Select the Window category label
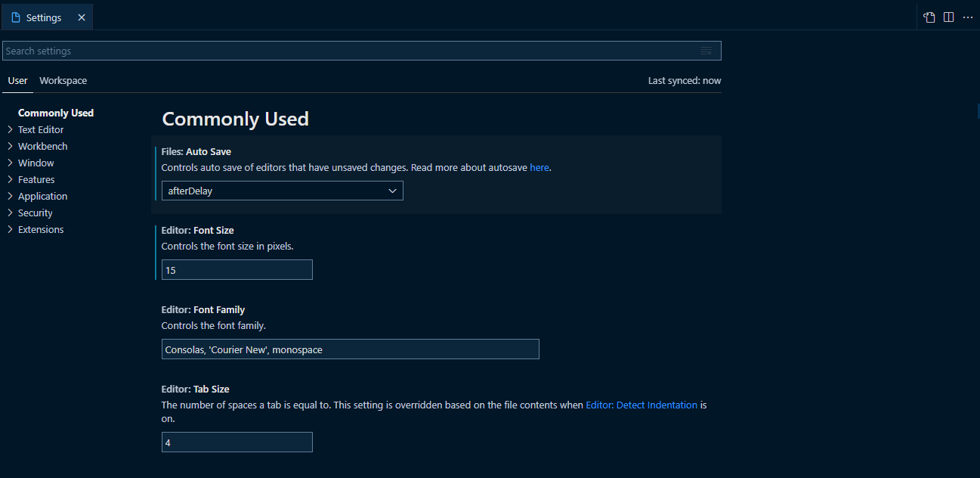 point(36,163)
